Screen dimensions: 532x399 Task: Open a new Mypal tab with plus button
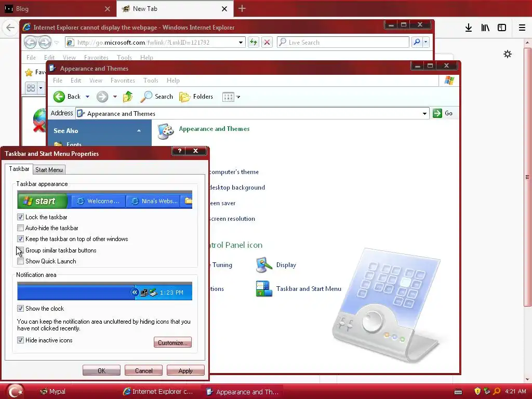[242, 9]
